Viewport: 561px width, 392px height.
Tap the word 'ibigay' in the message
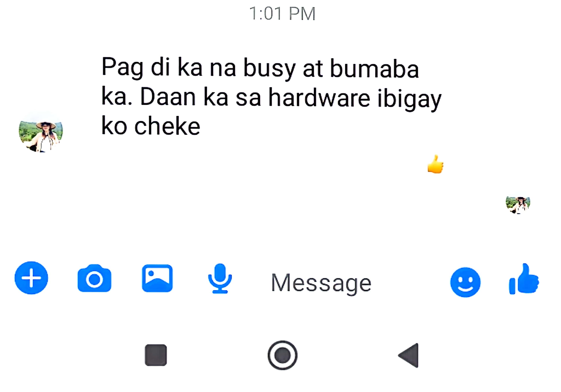point(410,99)
